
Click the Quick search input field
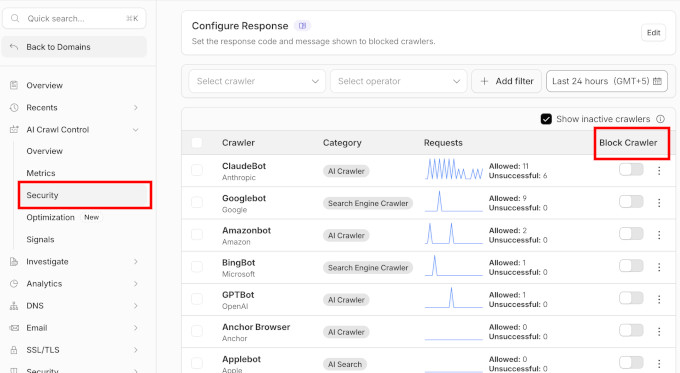(x=74, y=18)
